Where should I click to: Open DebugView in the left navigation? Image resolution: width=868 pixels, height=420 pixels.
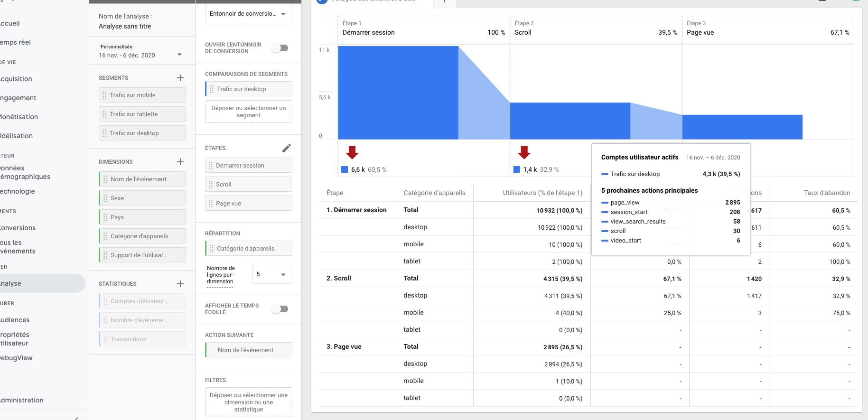[16, 358]
